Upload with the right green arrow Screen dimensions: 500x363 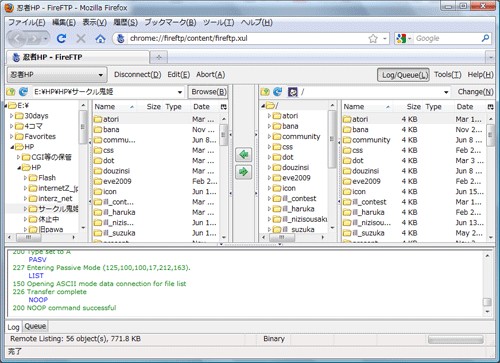tap(244, 172)
